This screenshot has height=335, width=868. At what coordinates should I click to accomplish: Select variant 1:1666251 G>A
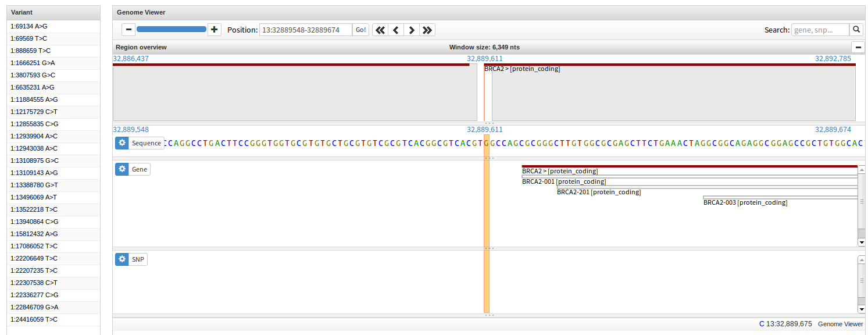[53, 63]
